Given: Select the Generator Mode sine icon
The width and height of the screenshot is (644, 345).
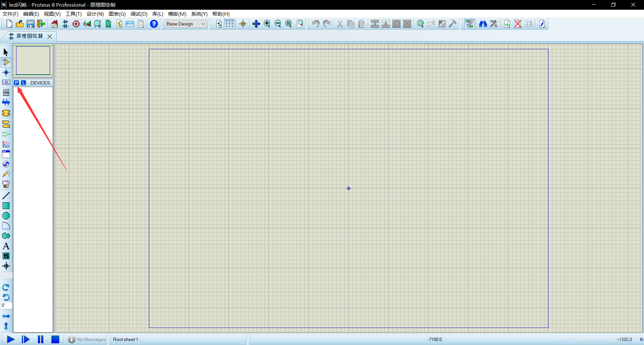Looking at the screenshot, I should 6,164.
